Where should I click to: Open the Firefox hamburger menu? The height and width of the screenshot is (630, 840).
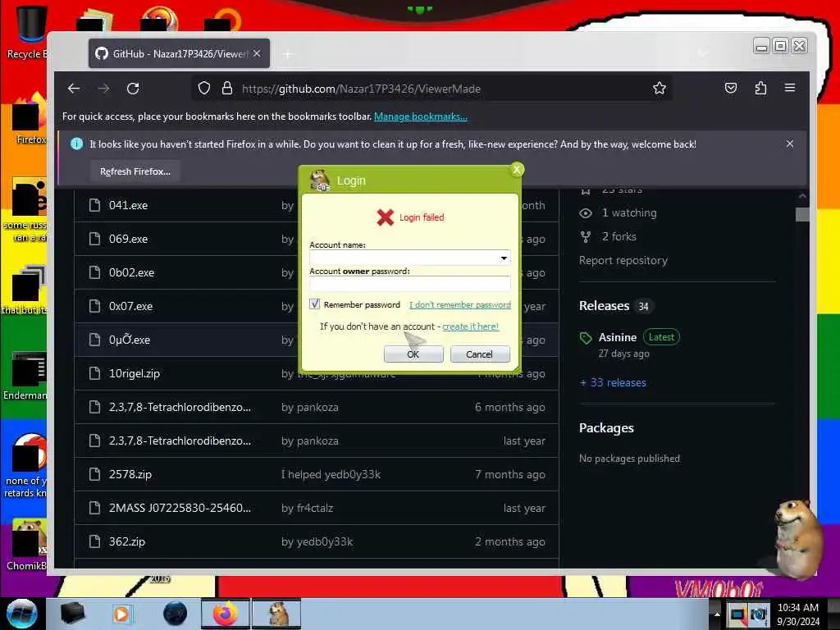790,87
